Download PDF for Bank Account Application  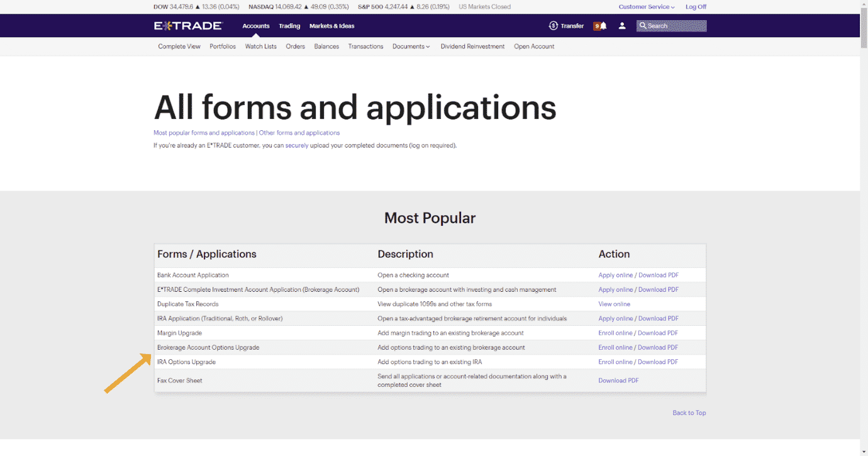point(659,275)
